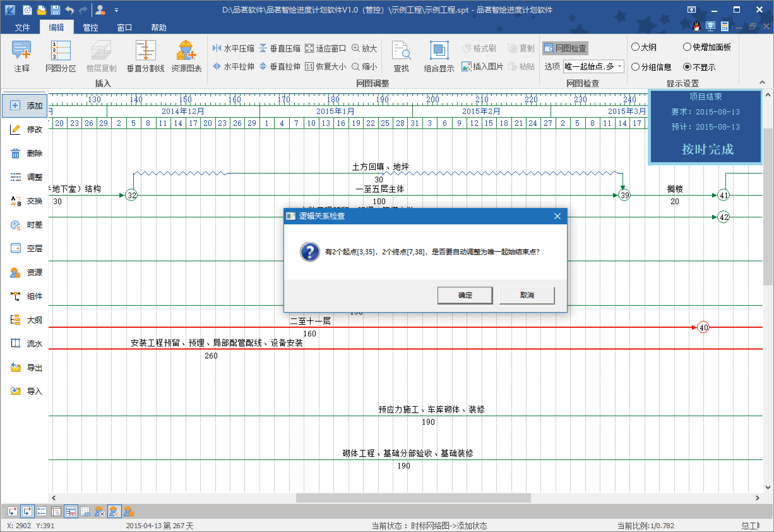Click the first bottom toolbar icon
Viewport: 774px width, 532px height.
point(12,511)
